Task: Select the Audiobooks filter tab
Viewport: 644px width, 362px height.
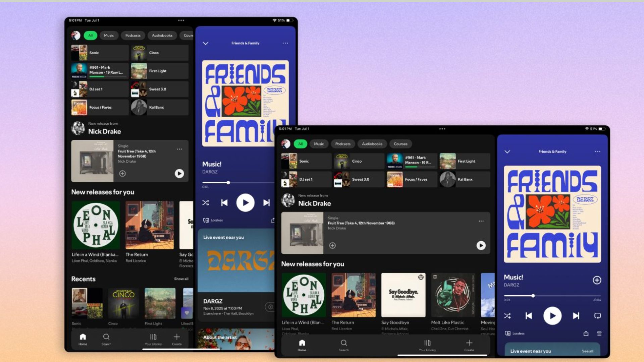Action: (372, 144)
